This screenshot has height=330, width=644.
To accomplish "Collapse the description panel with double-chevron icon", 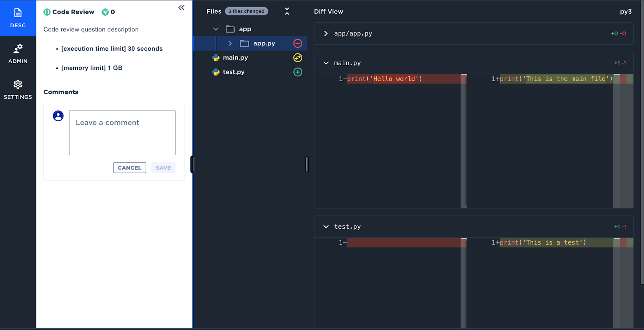I will point(182,8).
